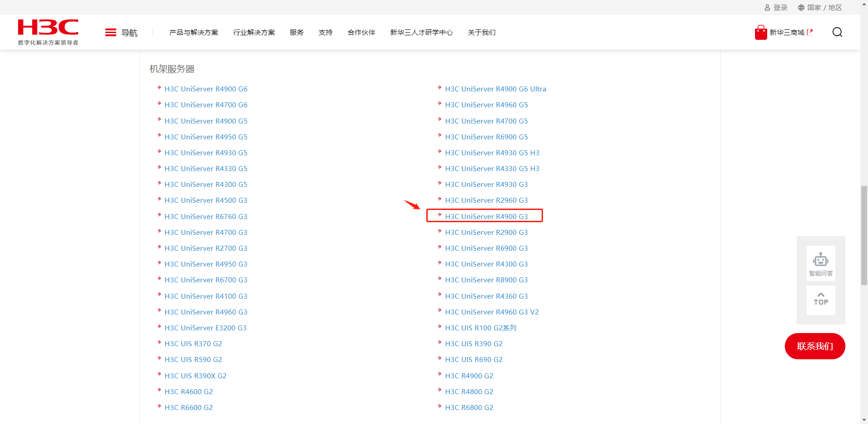
Task: Open H3C UniServer R4950 G3 link
Action: pos(206,264)
